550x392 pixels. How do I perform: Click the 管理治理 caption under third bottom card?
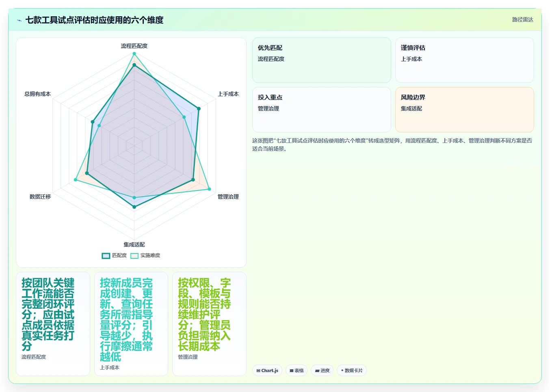[x=188, y=357]
